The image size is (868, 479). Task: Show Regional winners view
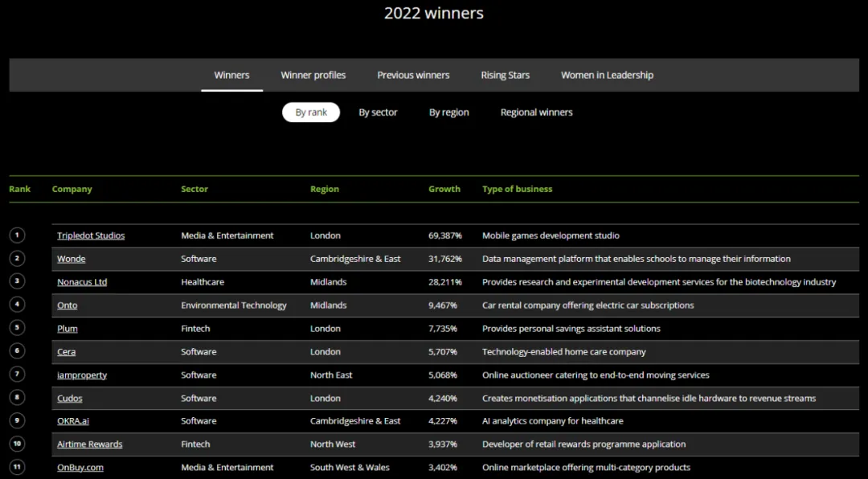click(x=536, y=113)
